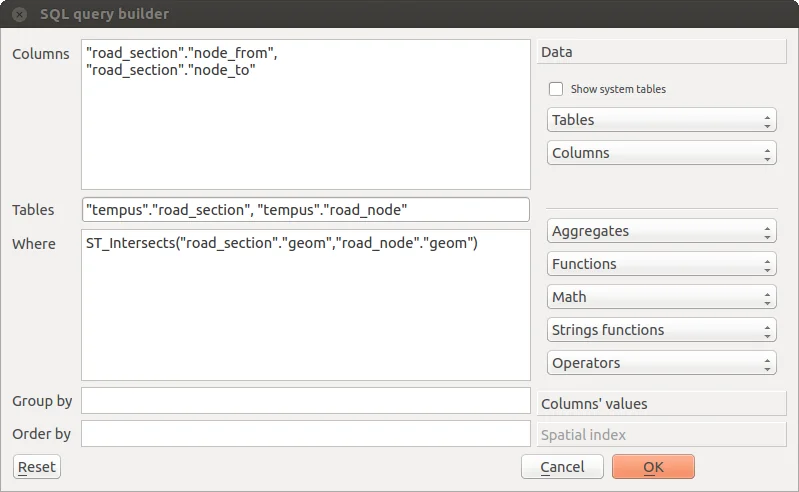Screen dimensions: 799x492
Task: Open the Columns dropdown list
Action: (x=661, y=153)
